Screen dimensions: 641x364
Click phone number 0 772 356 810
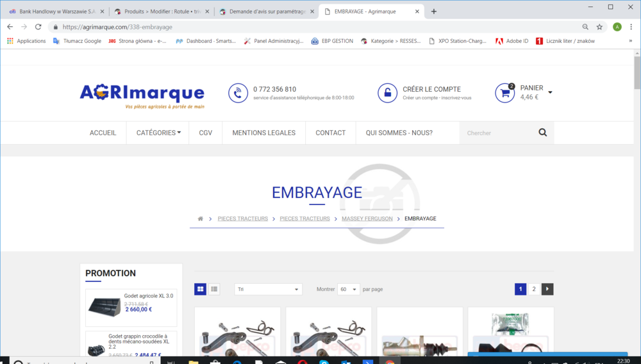pos(275,89)
